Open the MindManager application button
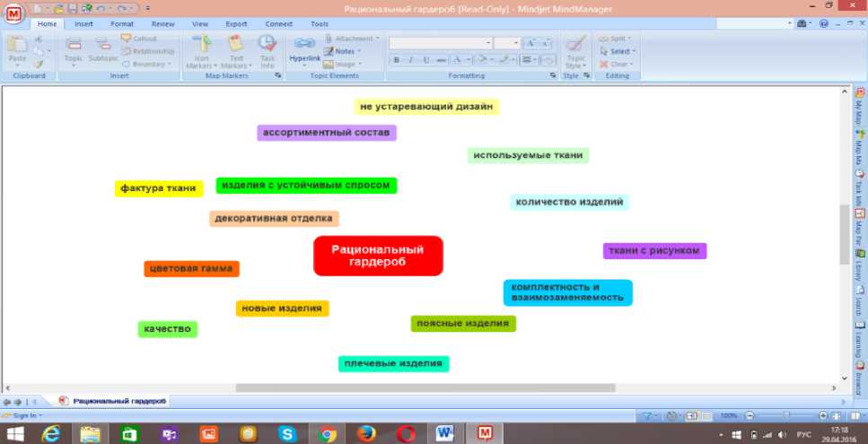 click(13, 13)
